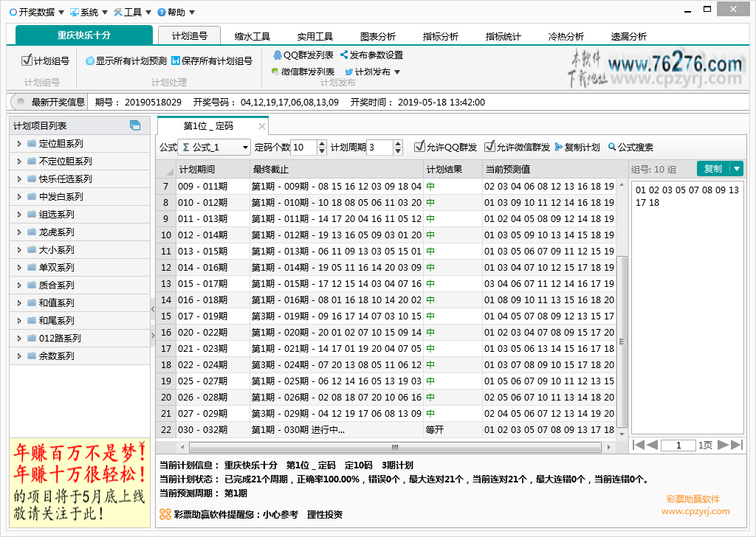
Task: Open 微信群发列表
Action: click(x=303, y=72)
